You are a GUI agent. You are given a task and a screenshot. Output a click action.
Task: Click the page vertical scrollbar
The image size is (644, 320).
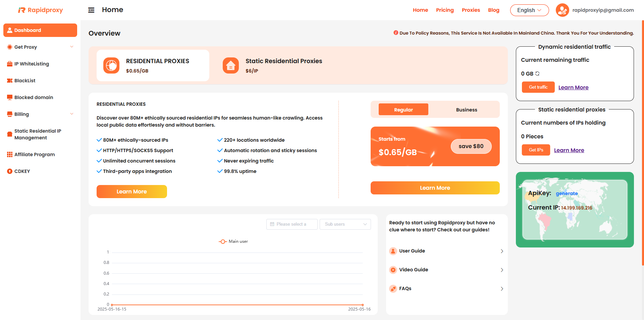pyautogui.click(x=643, y=143)
